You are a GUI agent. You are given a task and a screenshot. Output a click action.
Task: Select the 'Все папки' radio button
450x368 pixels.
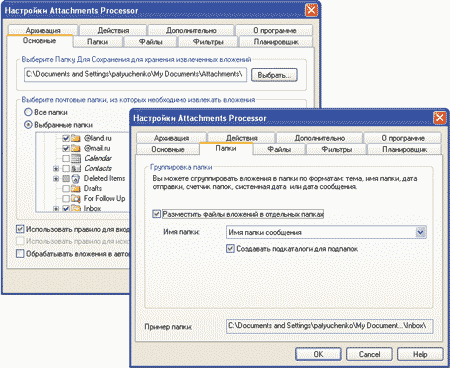tap(28, 112)
